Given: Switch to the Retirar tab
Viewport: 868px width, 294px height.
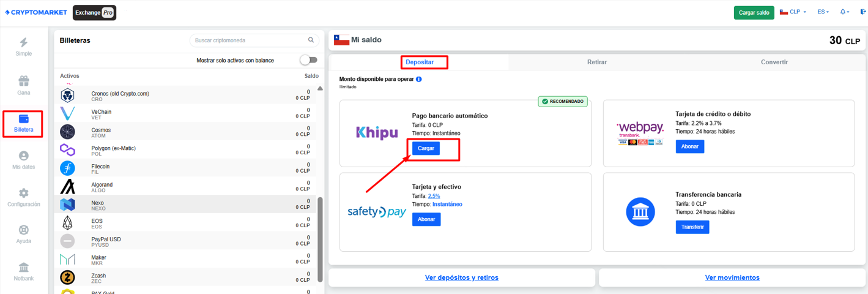Looking at the screenshot, I should click(x=597, y=62).
